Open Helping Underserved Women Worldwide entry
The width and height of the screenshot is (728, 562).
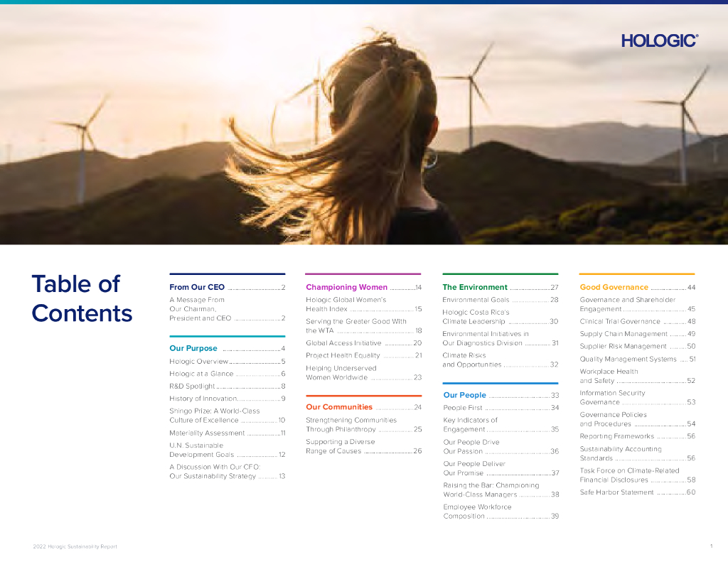click(x=363, y=373)
